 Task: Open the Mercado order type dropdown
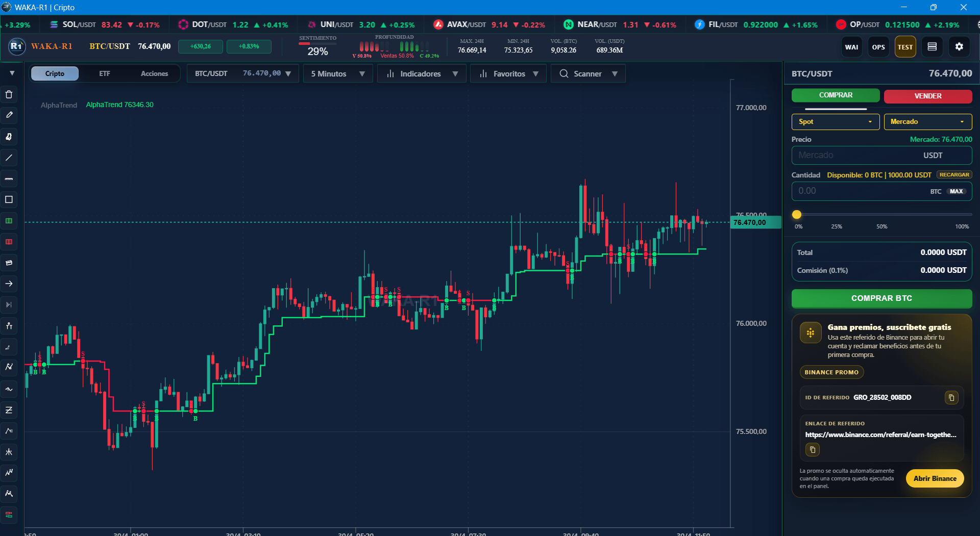[928, 122]
